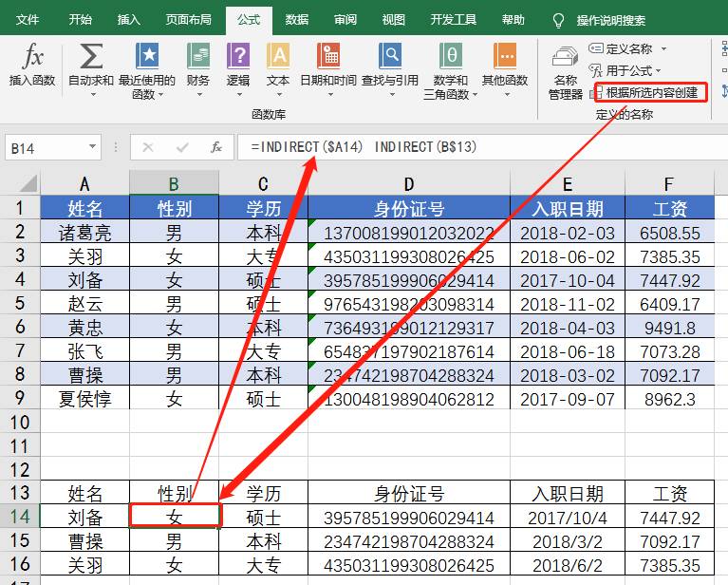
Task: Click Create from Selection (根据所选内容创建)
Action: 651,92
